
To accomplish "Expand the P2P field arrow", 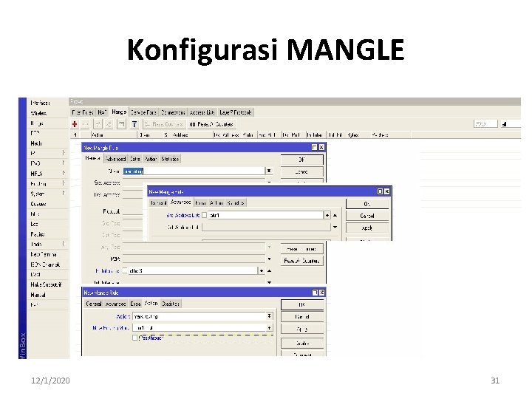I will pyautogui.click(x=270, y=259).
